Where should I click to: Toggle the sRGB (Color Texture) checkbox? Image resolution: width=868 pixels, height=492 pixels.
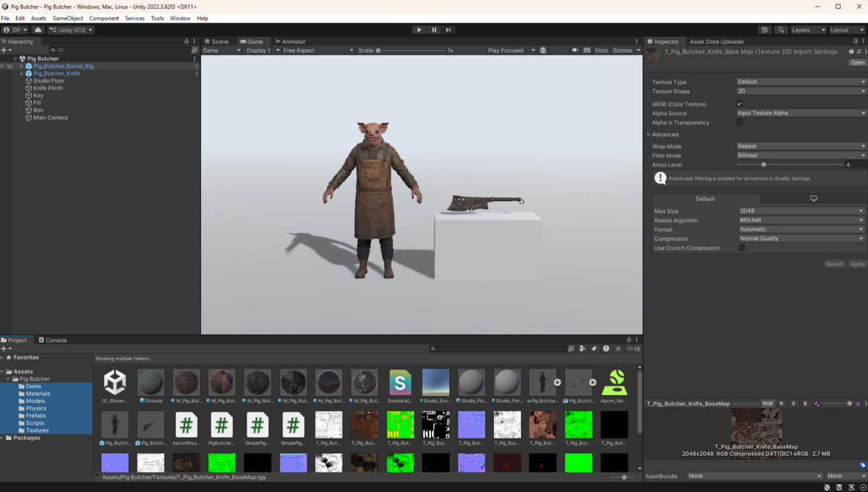[739, 104]
